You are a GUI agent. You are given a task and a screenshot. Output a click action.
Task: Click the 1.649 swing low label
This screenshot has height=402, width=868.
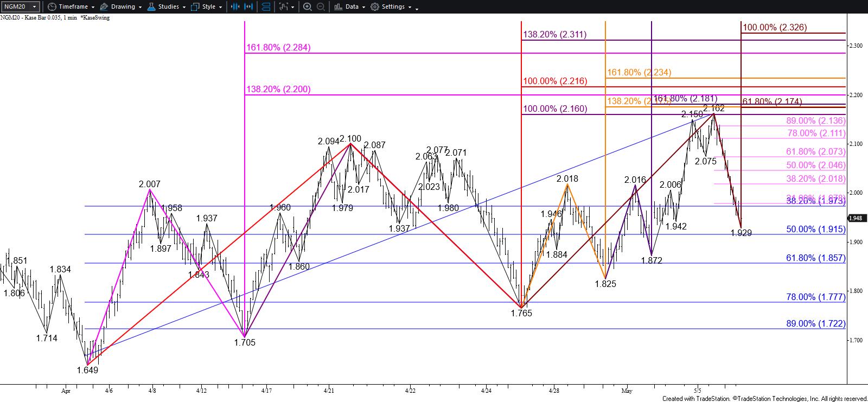(x=87, y=371)
